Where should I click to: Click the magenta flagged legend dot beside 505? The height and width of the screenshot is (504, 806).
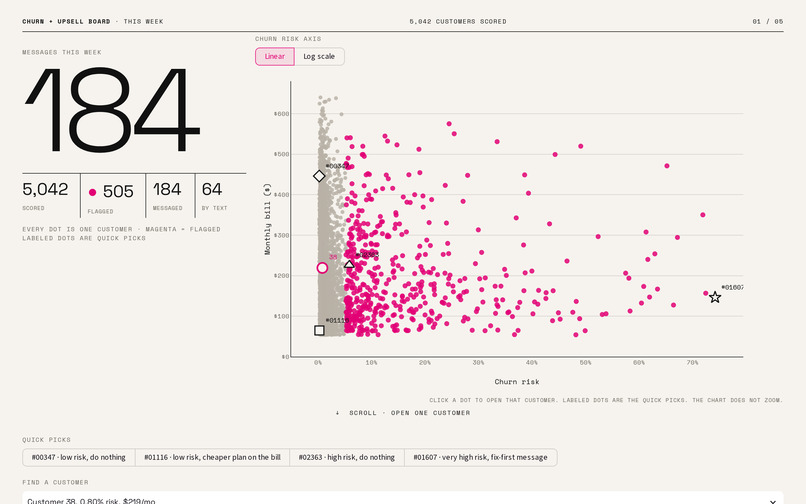pyautogui.click(x=93, y=192)
